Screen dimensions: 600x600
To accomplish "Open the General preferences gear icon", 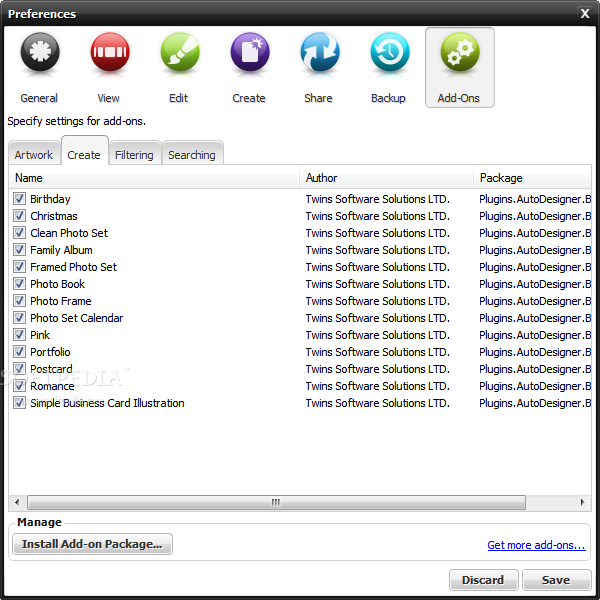I will click(40, 52).
